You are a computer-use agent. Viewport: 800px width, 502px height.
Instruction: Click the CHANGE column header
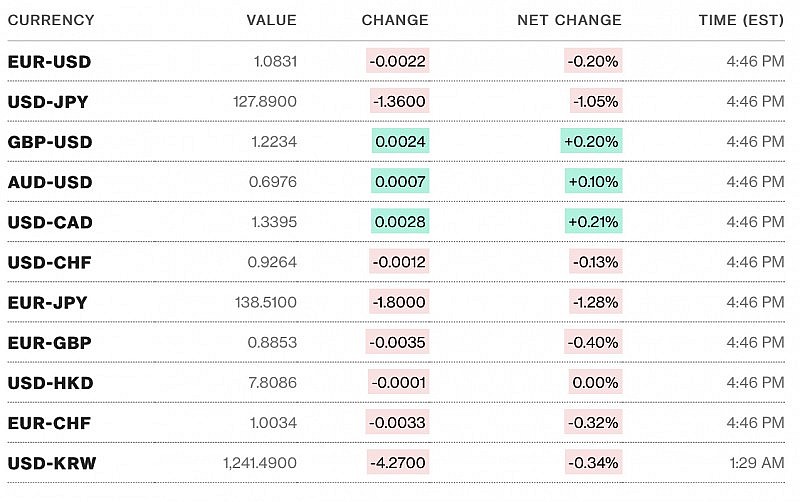tap(395, 20)
